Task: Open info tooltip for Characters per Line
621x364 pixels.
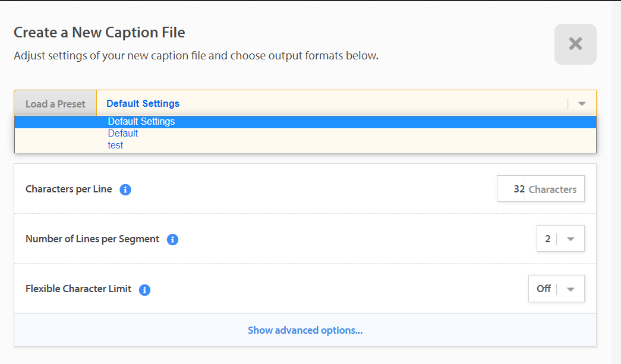Action: coord(125,189)
